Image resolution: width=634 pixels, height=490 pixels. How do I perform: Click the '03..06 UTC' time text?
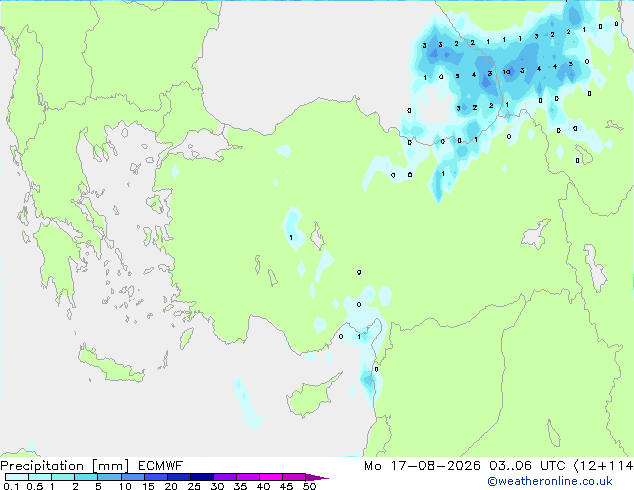[x=527, y=466]
